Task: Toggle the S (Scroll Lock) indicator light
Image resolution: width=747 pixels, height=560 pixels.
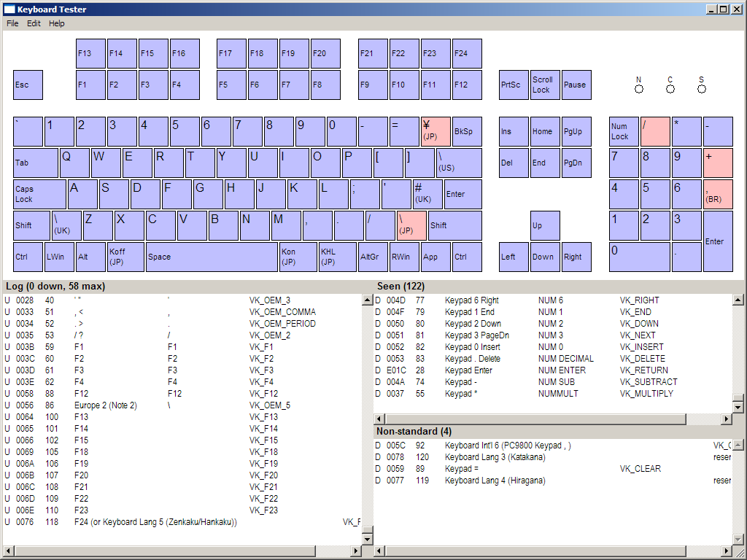Action: pyautogui.click(x=701, y=89)
